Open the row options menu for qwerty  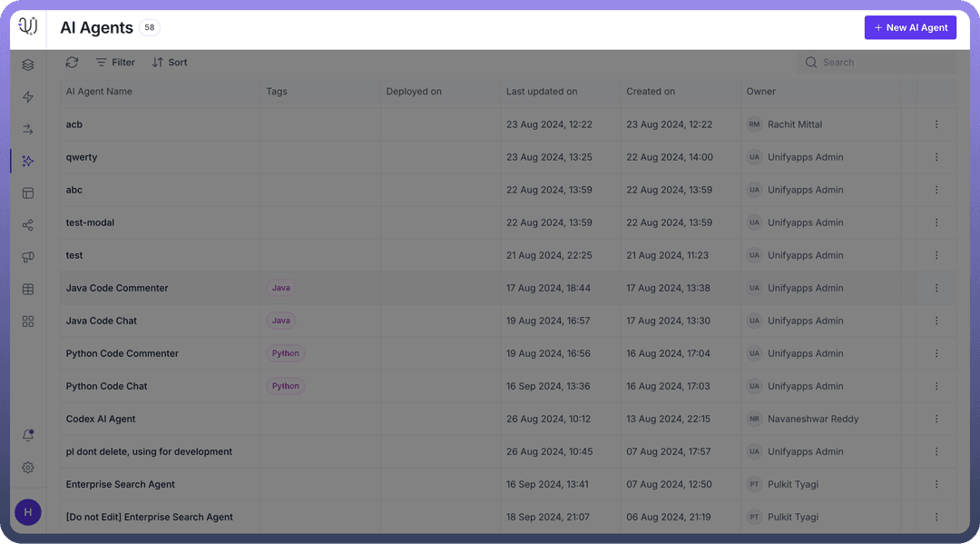tap(936, 157)
